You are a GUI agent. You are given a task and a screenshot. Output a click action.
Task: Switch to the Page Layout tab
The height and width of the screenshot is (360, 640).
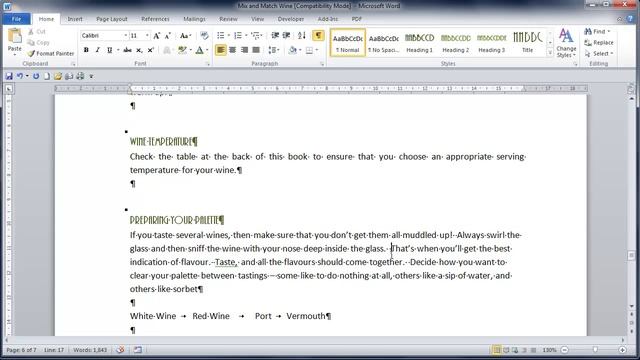[112, 19]
